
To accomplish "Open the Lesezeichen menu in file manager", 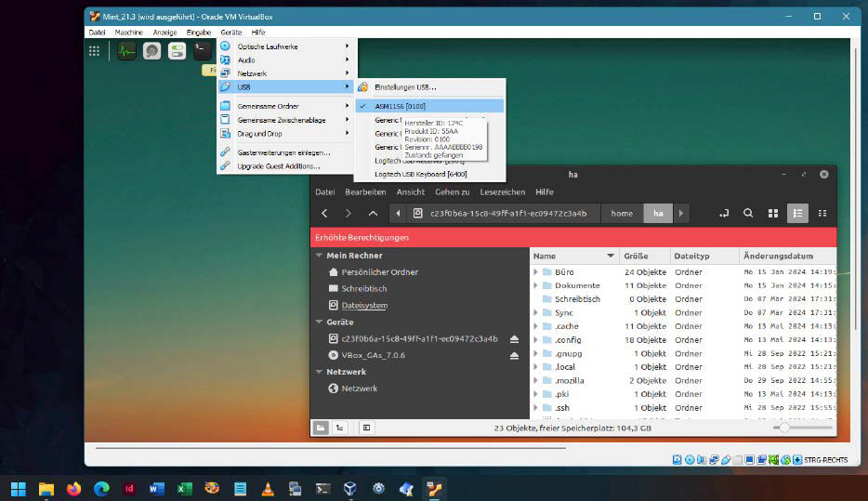I will coord(503,191).
